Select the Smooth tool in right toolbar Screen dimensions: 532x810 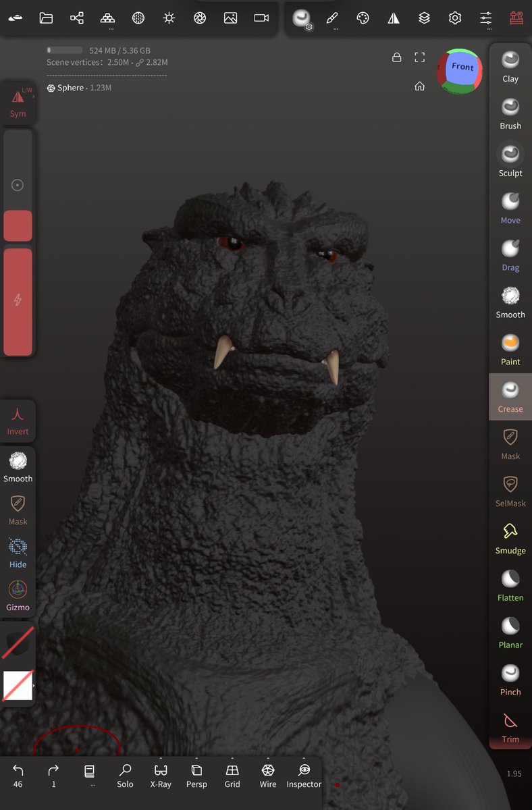(510, 302)
